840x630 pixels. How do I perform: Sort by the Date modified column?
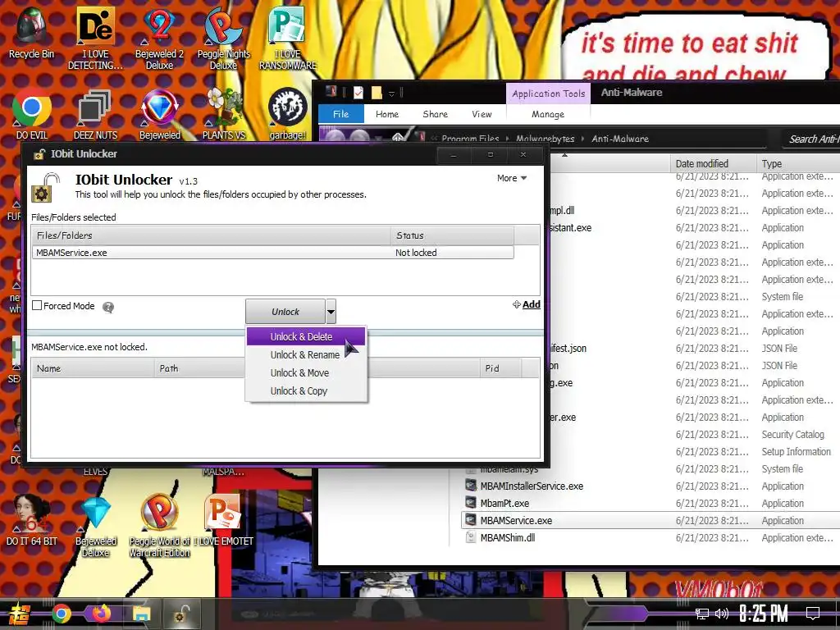713,163
